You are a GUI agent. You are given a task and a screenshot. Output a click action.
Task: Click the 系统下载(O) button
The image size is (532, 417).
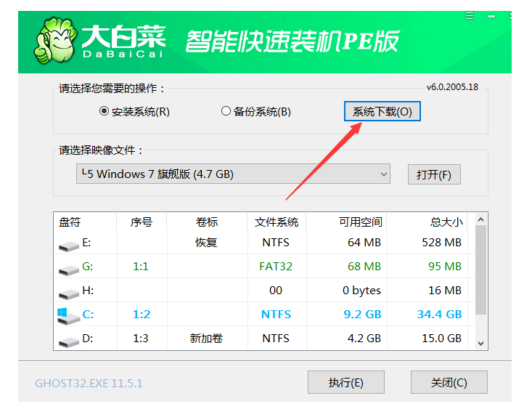tap(382, 111)
